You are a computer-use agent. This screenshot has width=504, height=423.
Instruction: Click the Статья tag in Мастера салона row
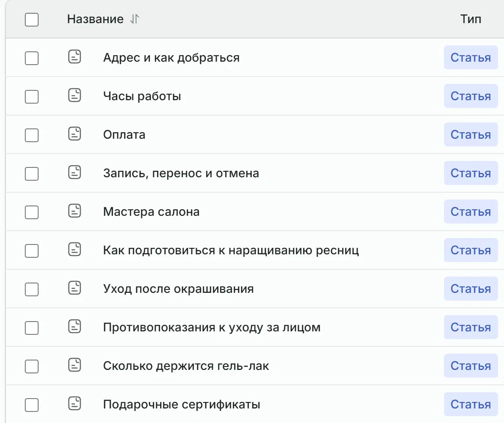[471, 211]
